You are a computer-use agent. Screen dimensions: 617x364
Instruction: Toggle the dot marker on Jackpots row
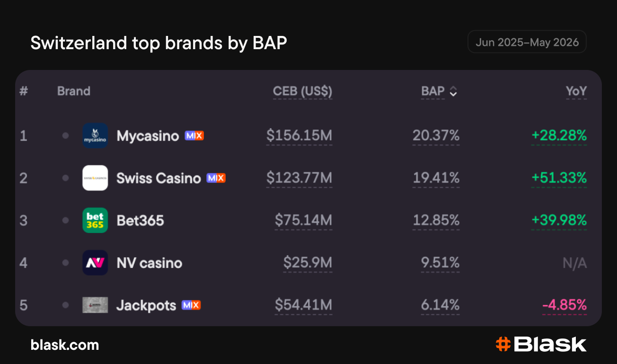pos(65,305)
